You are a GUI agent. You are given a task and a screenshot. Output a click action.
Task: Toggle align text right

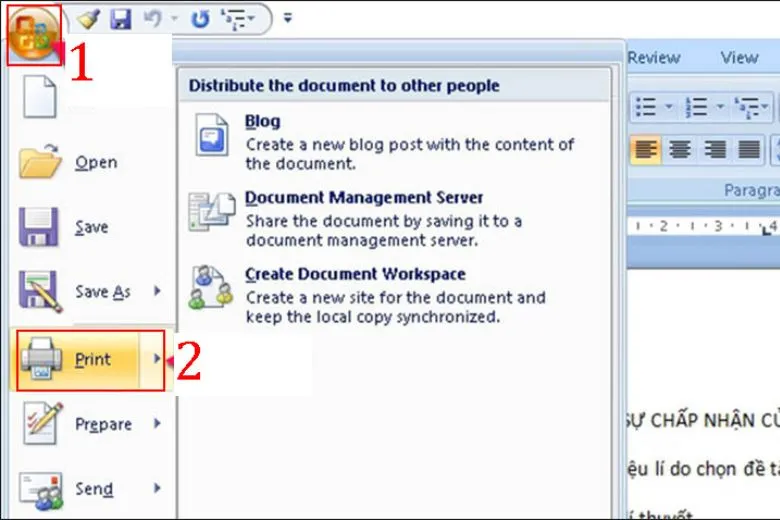(x=714, y=150)
